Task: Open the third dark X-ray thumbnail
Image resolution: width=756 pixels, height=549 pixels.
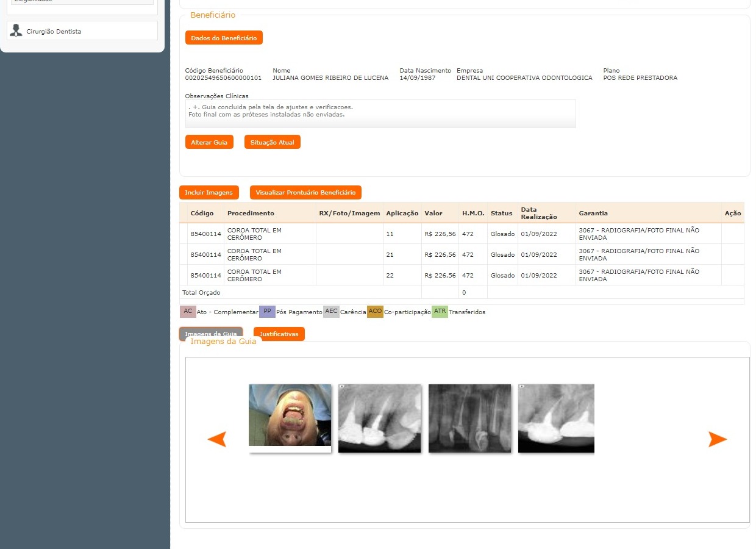Action: [x=469, y=418]
